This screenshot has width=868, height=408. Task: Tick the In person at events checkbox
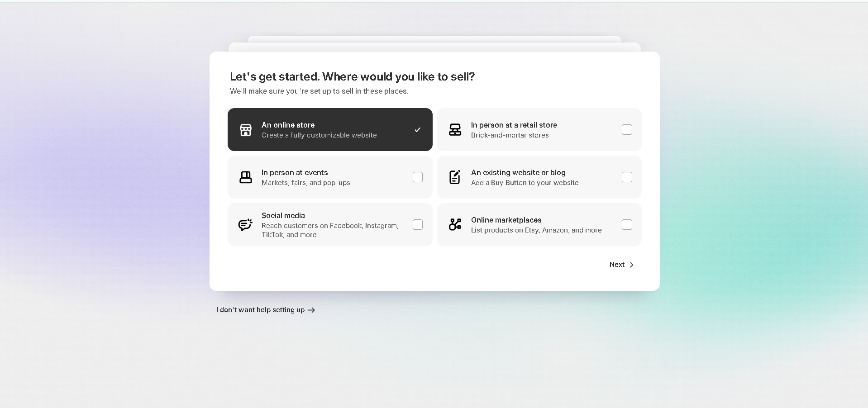tap(417, 177)
